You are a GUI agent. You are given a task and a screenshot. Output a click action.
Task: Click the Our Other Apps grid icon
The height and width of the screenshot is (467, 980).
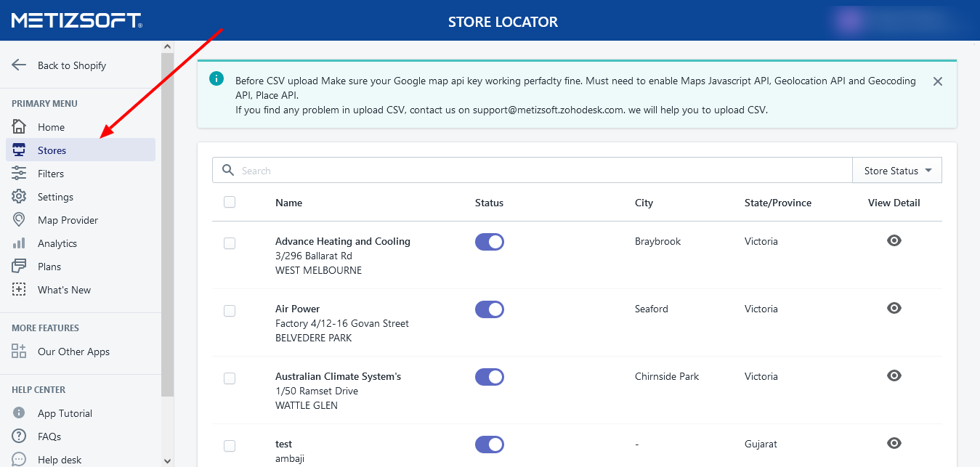(19, 352)
